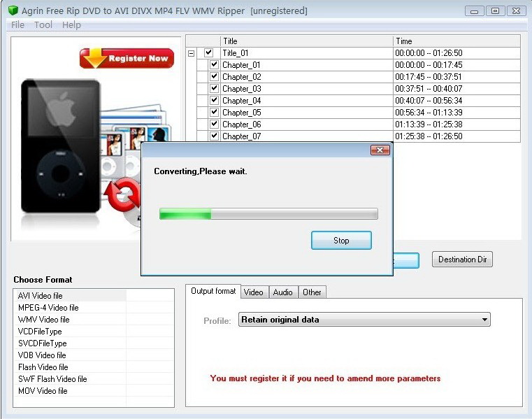Screen dimensions: 532x419
Task: Click the Title column header
Action: (307, 41)
